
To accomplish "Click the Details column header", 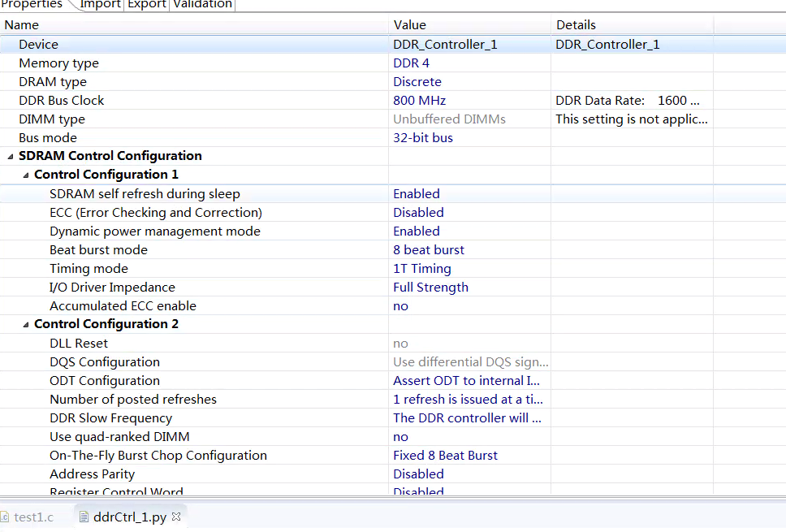I will click(576, 25).
